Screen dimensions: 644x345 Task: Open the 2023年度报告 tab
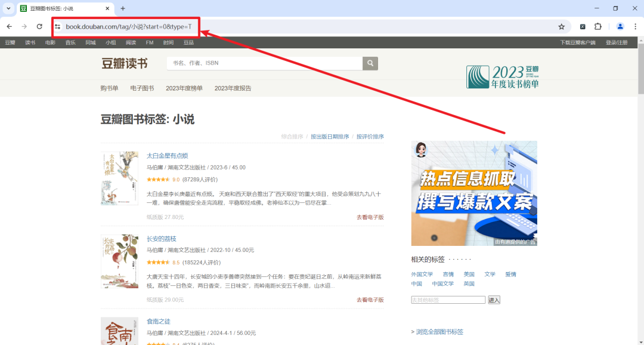coord(233,88)
